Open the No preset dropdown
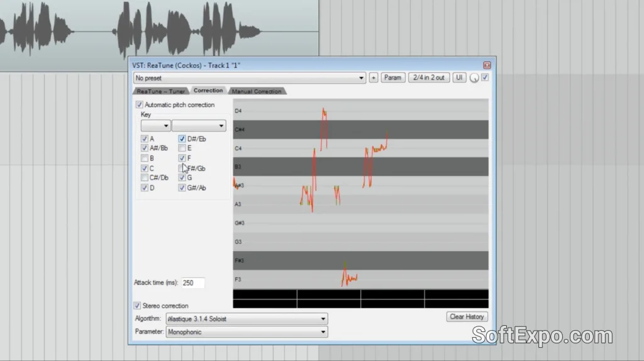Viewport: 644px width, 361px height. click(249, 78)
